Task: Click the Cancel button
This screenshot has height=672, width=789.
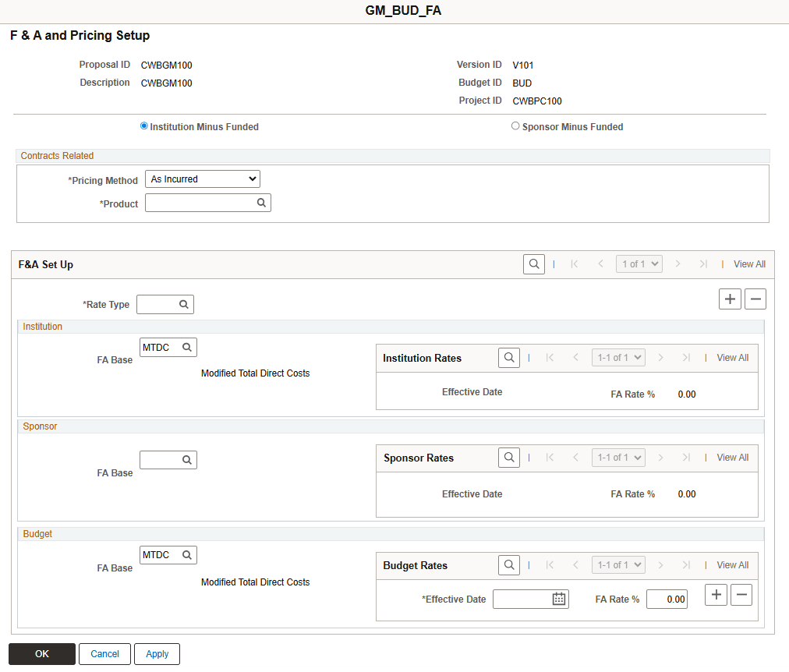Action: 104,653
